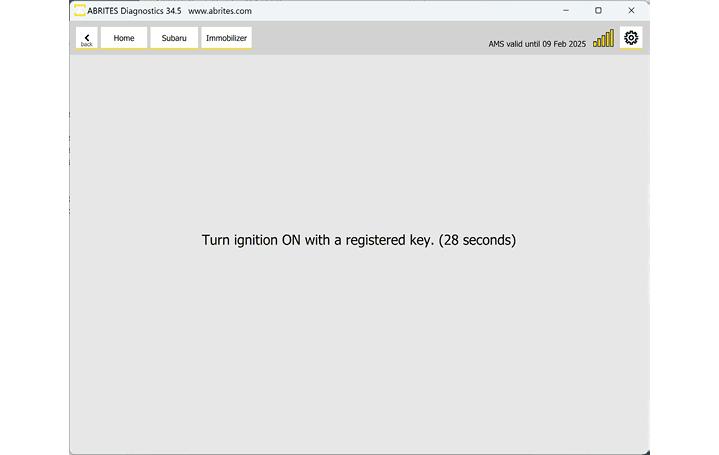Click the back arrow button
This screenshot has height=455, width=719.
[87, 38]
